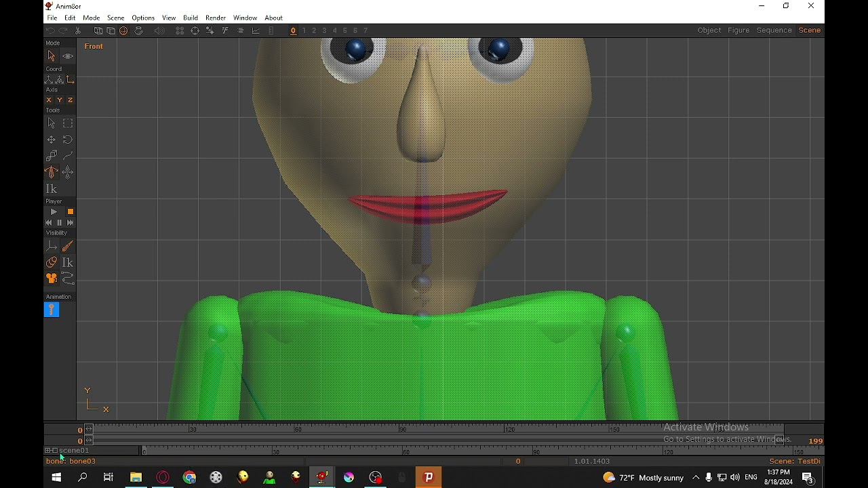Toggle the Z axis lock
Viewport: 868px width, 488px height.
[x=70, y=100]
